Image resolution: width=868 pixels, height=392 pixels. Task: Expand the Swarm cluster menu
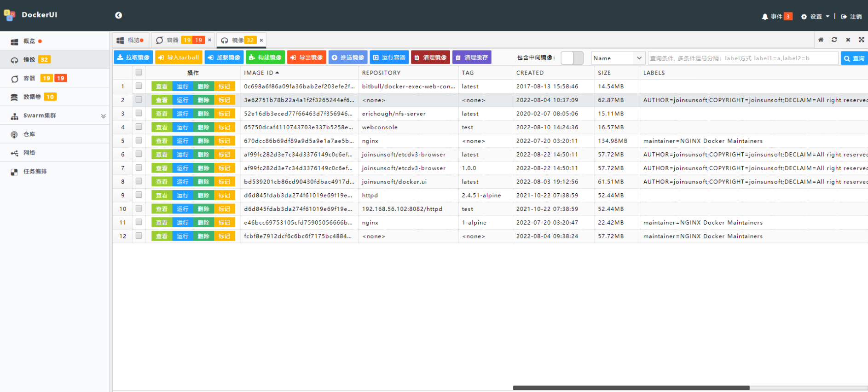point(103,116)
